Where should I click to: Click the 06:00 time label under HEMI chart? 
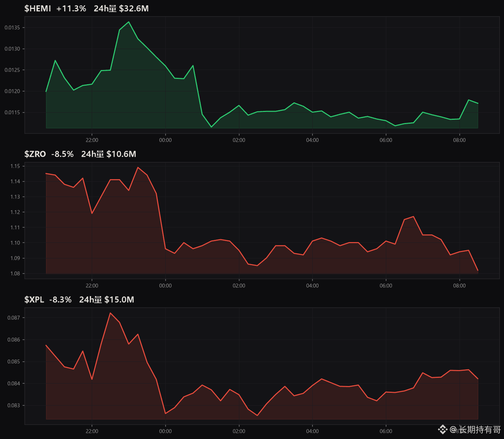click(386, 140)
